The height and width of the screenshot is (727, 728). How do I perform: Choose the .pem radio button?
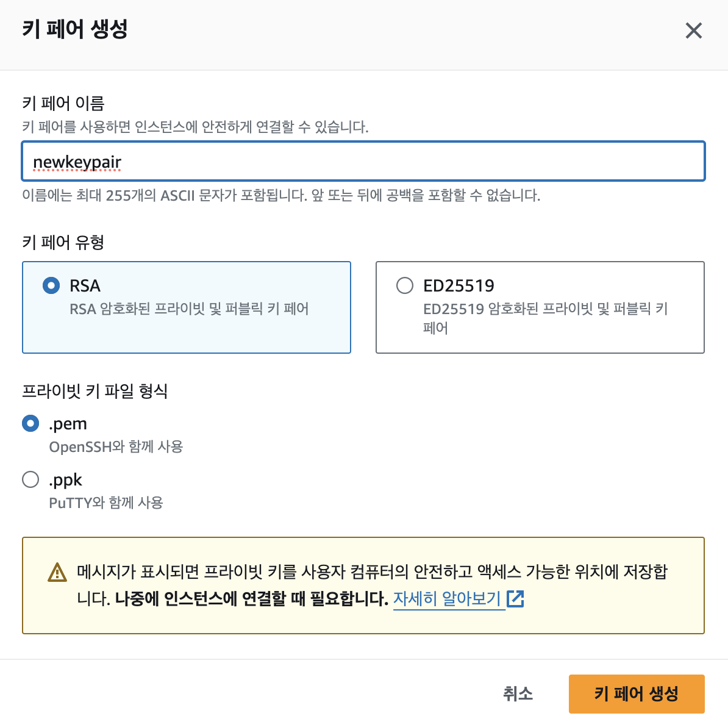[x=30, y=423]
